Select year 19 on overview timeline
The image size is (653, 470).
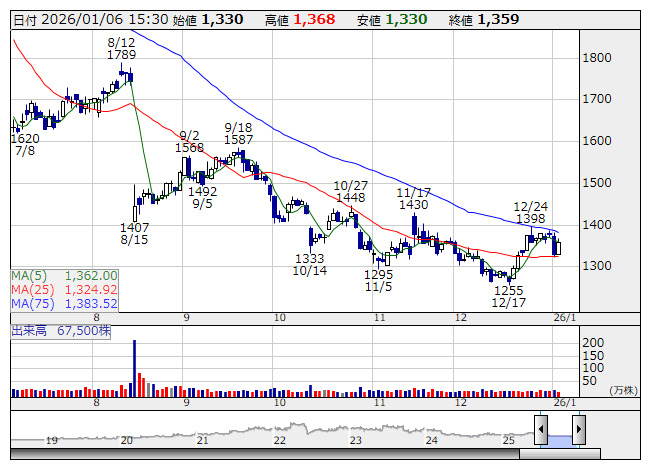(x=51, y=440)
